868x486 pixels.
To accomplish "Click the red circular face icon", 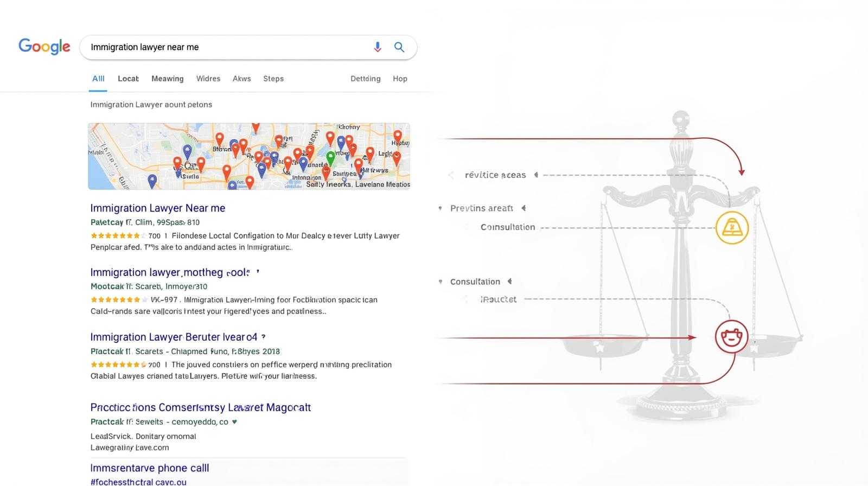I will pos(731,337).
